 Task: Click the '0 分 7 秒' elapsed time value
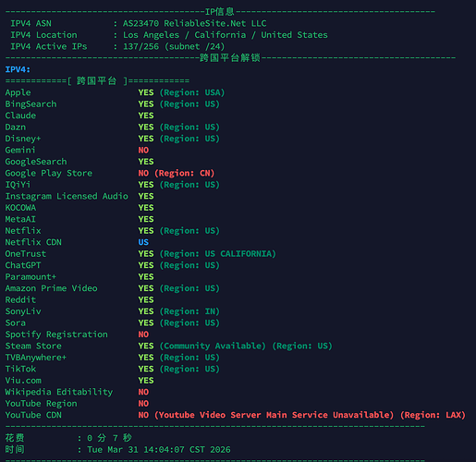109,438
